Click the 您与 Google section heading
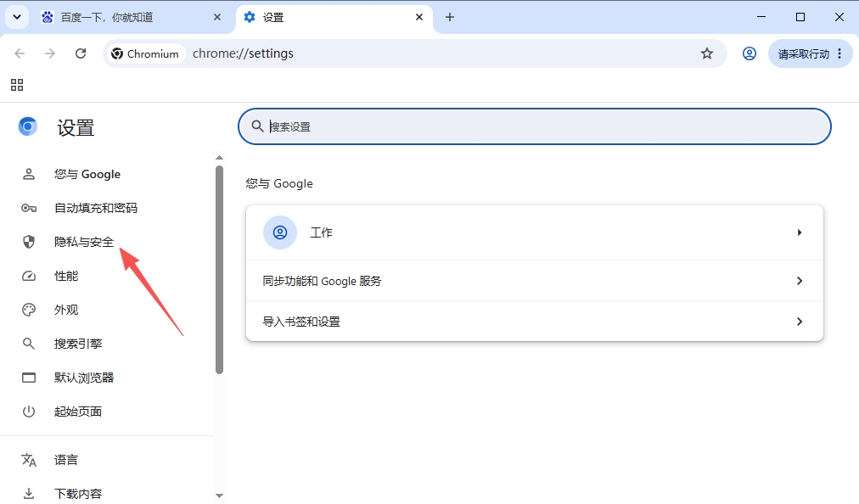The height and width of the screenshot is (504, 859). click(279, 183)
